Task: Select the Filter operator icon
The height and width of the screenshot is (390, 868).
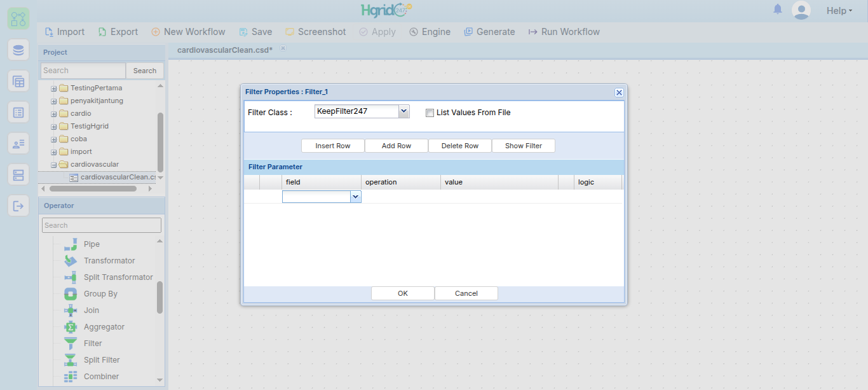Action: click(x=71, y=344)
